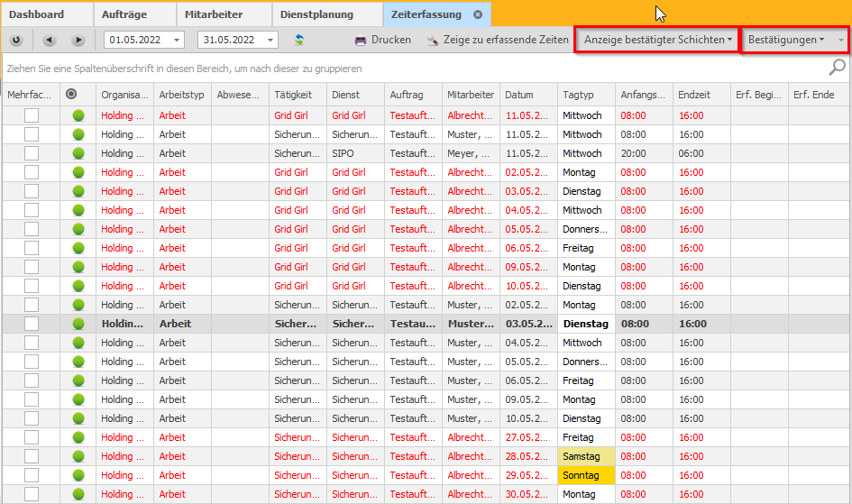Click the Erf. Ende column header
The image size is (852, 504).
point(819,95)
